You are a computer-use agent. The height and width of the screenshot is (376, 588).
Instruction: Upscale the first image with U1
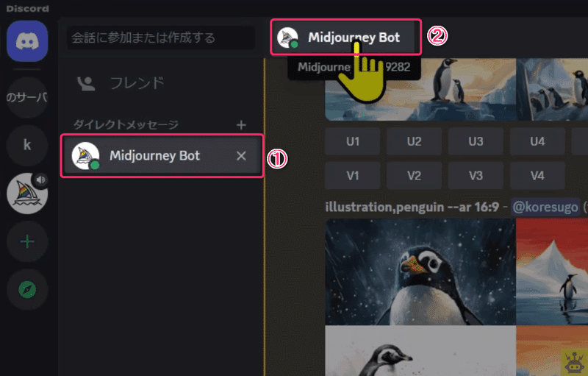coord(353,141)
